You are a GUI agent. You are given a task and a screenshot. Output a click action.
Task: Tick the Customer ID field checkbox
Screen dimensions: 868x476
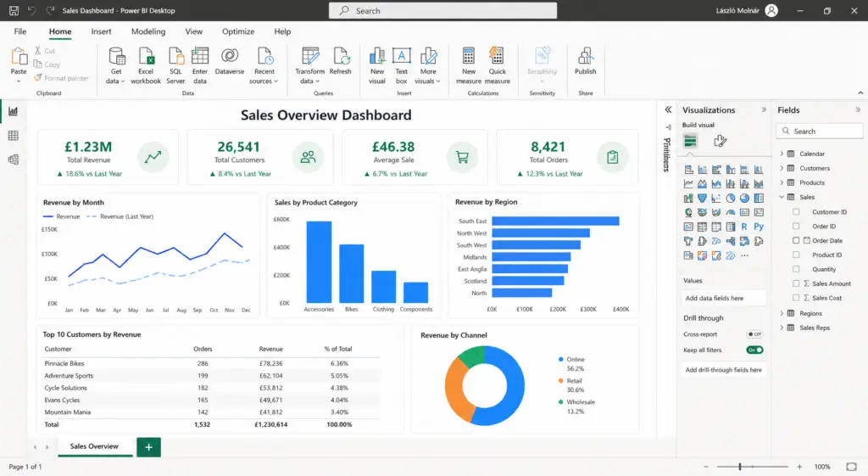(x=796, y=211)
